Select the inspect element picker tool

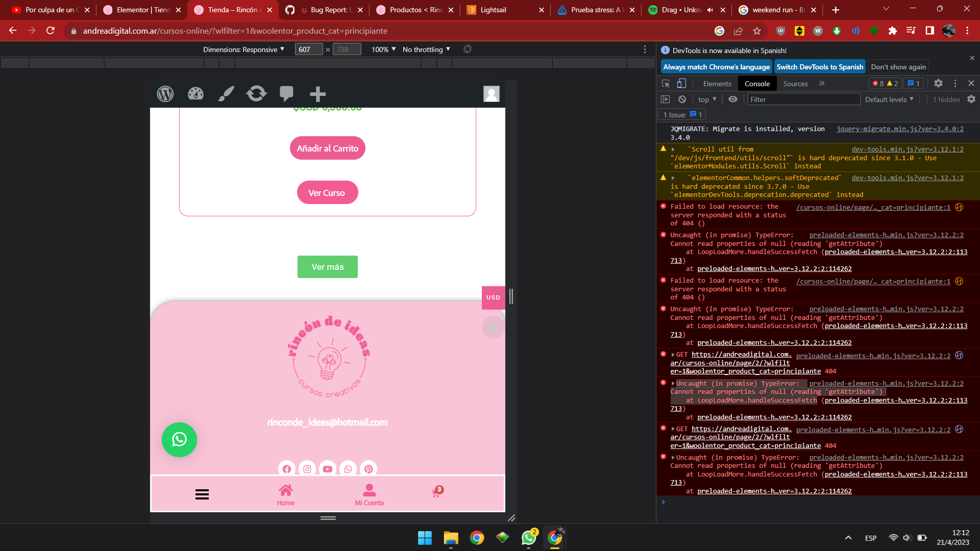(x=666, y=84)
